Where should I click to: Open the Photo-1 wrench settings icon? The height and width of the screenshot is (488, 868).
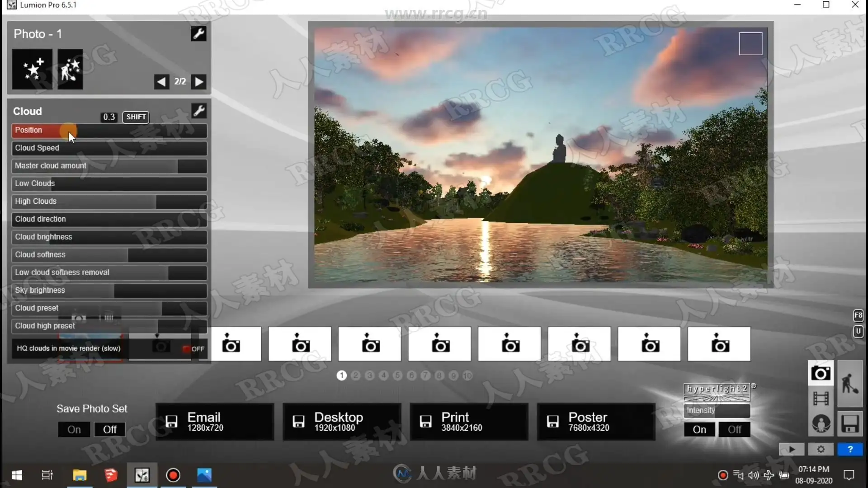coord(198,33)
